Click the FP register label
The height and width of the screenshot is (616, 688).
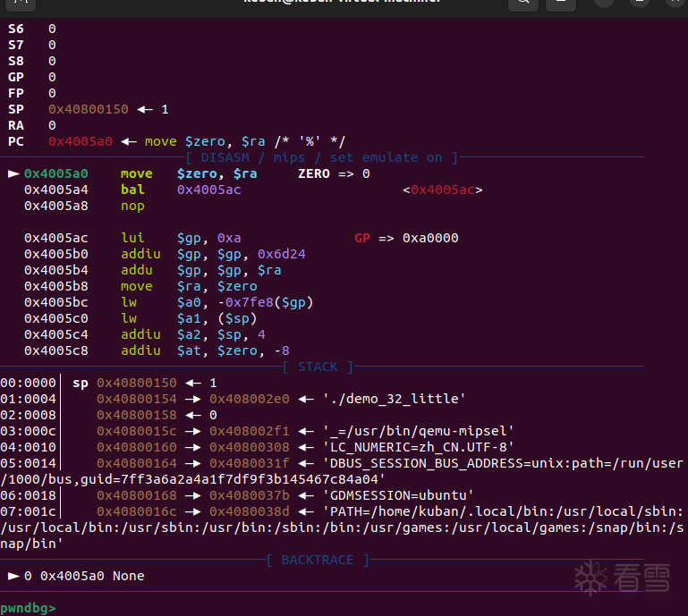point(16,93)
